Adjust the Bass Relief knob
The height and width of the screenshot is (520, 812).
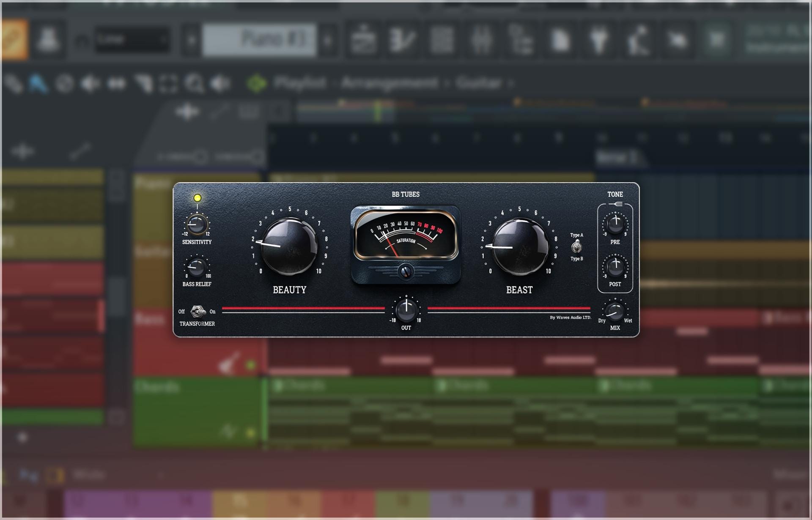(x=197, y=267)
